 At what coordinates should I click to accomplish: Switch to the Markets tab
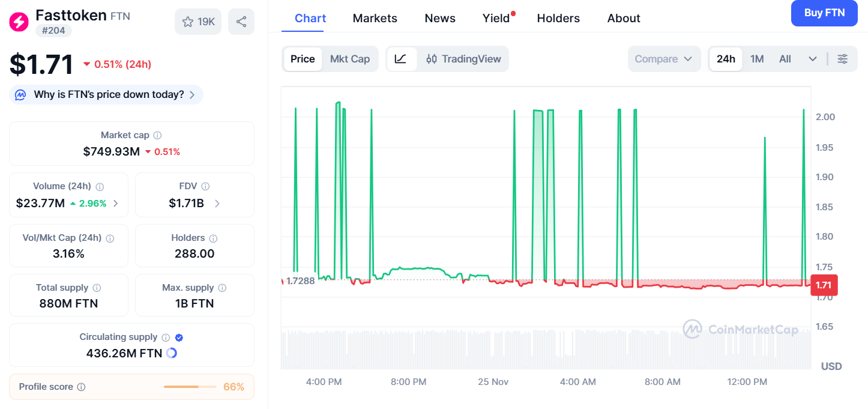pyautogui.click(x=375, y=19)
